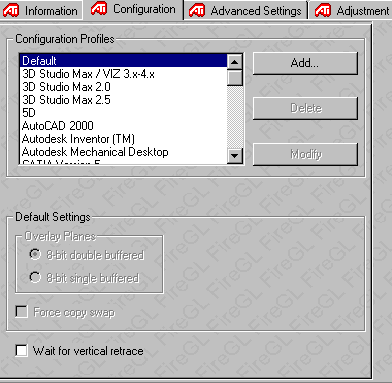Click the Add... profile button
Viewport: 392px width, 383px height.
click(305, 63)
